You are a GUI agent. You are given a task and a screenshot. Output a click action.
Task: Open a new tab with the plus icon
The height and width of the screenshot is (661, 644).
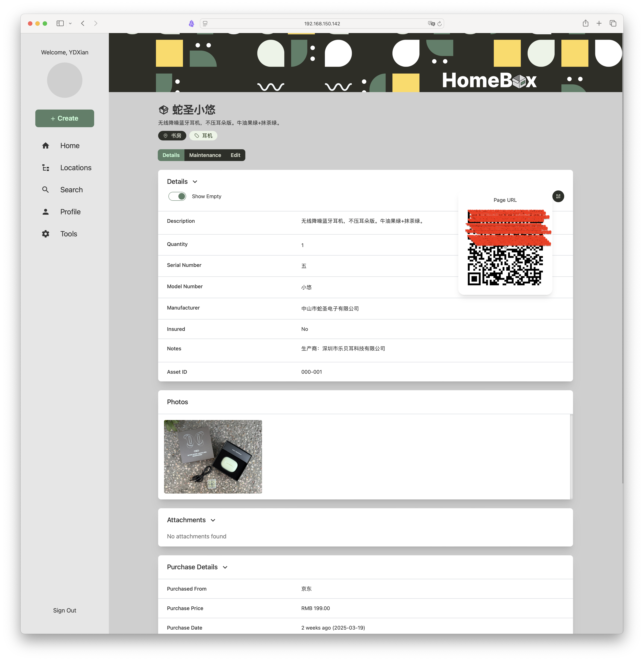599,23
